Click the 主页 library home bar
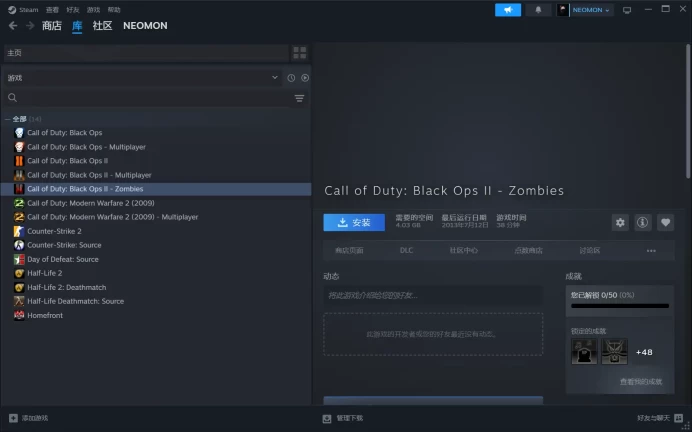Viewport: 692px width, 432px height. click(146, 53)
